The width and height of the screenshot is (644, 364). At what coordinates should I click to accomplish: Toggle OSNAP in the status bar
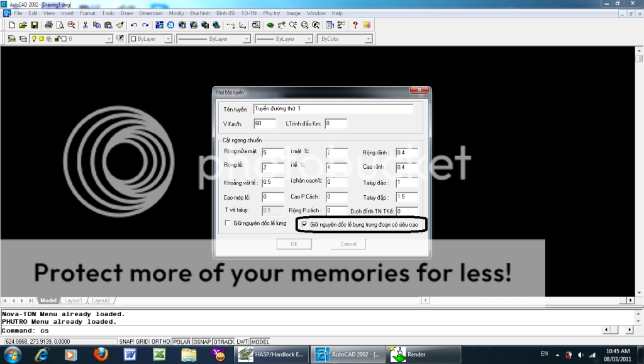click(x=202, y=342)
